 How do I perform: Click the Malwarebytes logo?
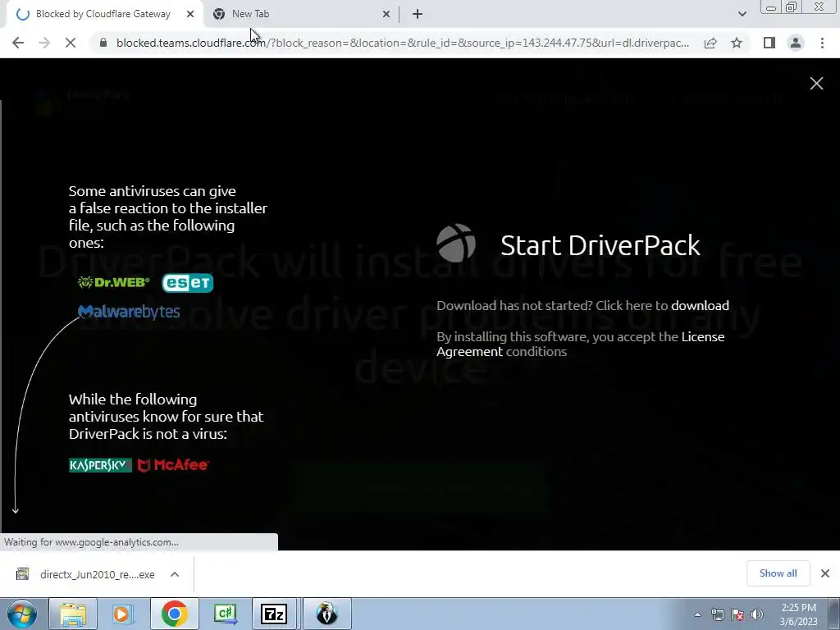tap(129, 312)
